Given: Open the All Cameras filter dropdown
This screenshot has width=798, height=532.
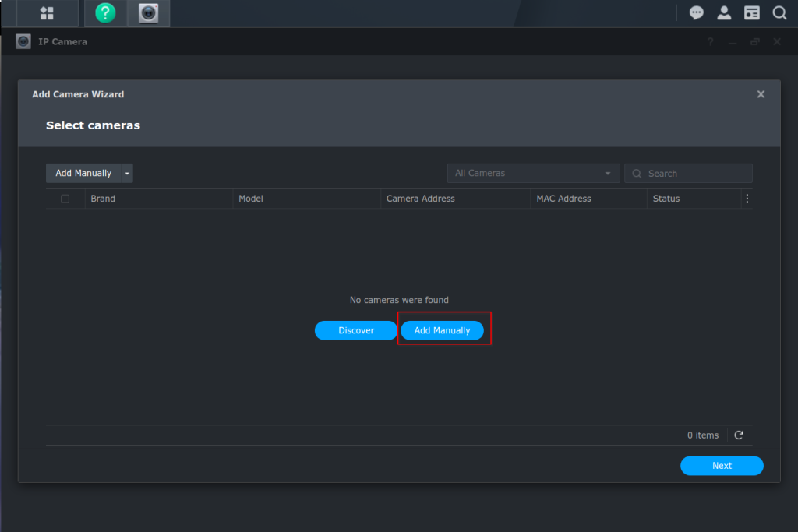Looking at the screenshot, I should (x=533, y=174).
